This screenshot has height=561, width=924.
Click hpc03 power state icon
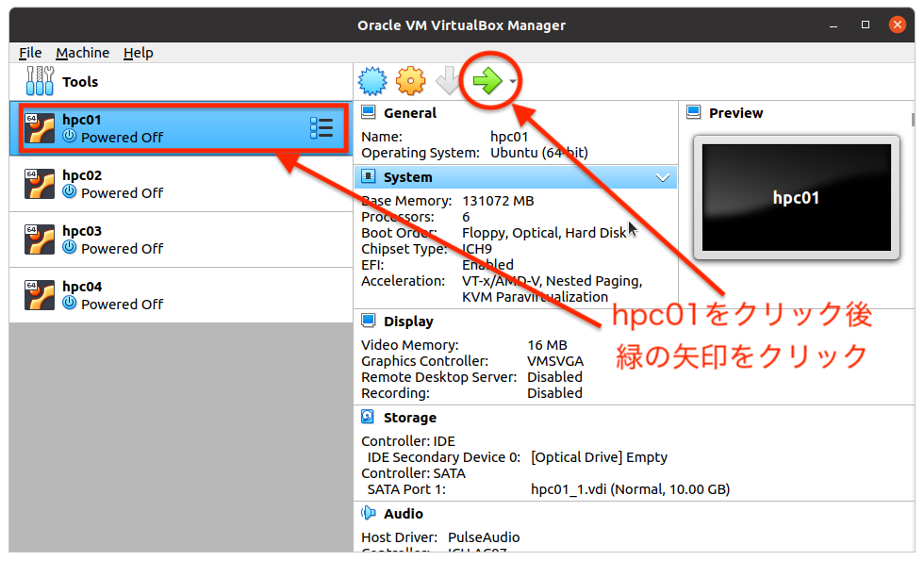[x=70, y=247]
